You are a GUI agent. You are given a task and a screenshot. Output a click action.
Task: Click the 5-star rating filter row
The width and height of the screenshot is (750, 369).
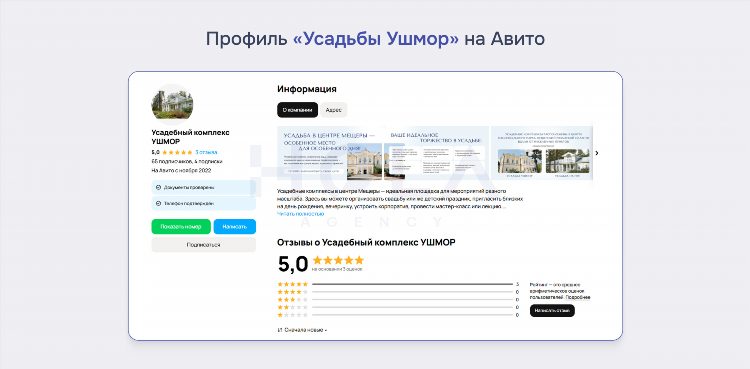[x=398, y=284]
